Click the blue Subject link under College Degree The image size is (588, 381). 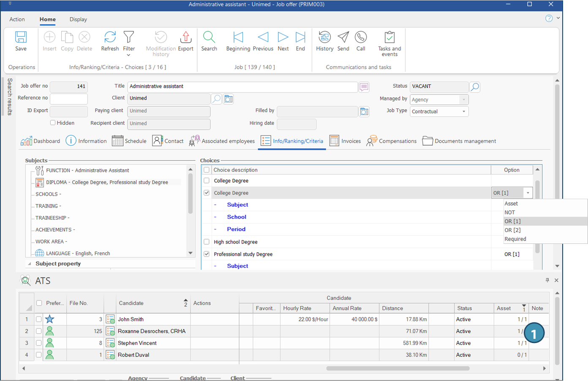(237, 205)
